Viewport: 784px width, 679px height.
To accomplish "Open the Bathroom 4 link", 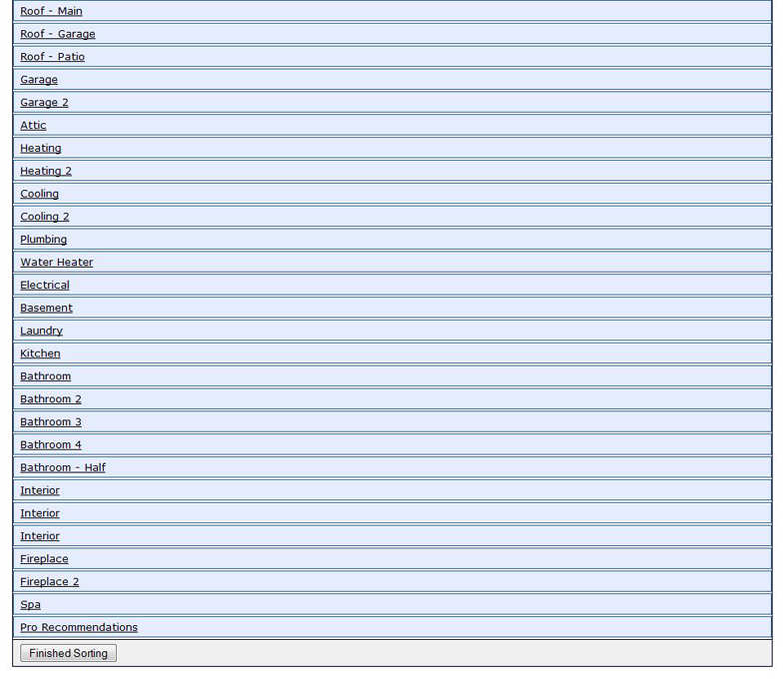I will click(51, 445).
